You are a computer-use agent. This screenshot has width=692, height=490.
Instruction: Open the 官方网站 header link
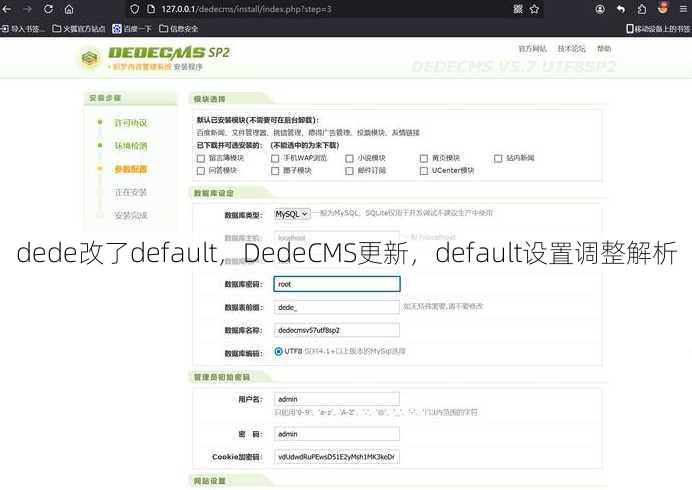[532, 49]
